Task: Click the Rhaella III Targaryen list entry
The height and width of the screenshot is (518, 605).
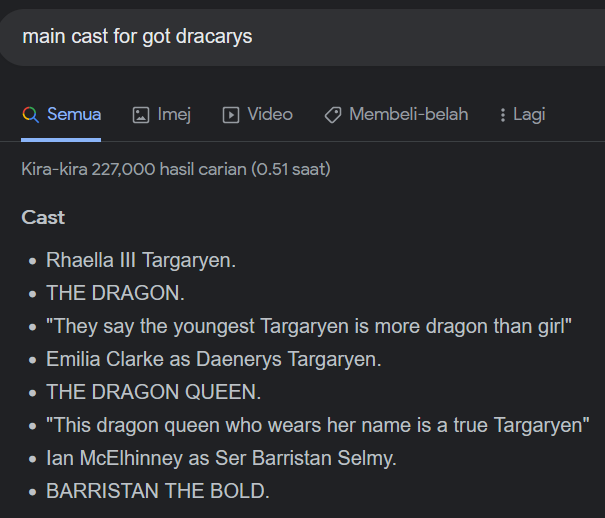Action: (x=141, y=260)
